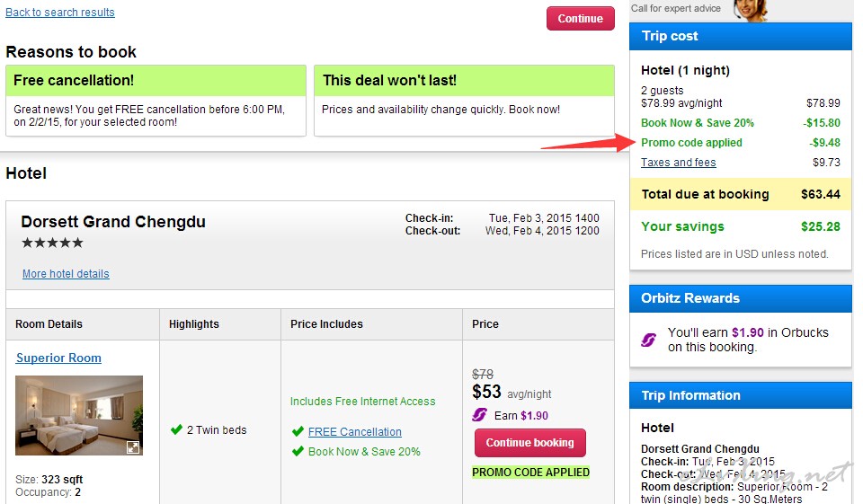Open the Superior Room link
The image size is (863, 504).
tap(58, 358)
